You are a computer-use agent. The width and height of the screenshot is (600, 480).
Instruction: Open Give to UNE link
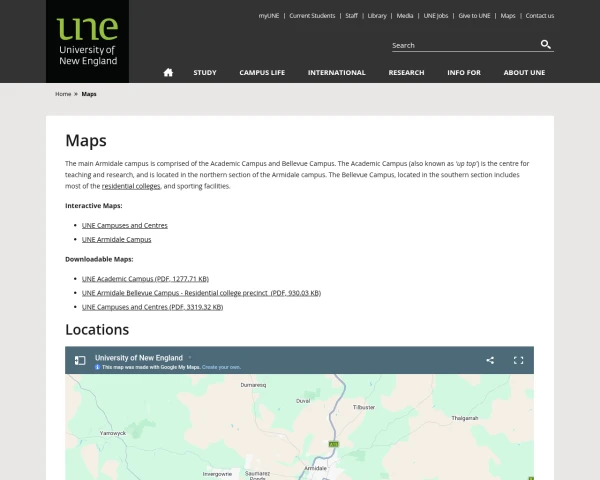point(474,16)
